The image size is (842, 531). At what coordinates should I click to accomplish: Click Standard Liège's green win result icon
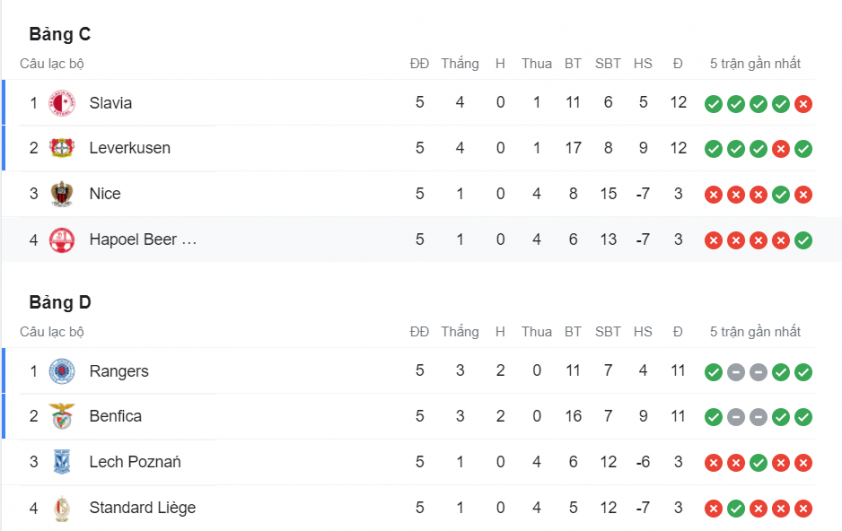736,508
